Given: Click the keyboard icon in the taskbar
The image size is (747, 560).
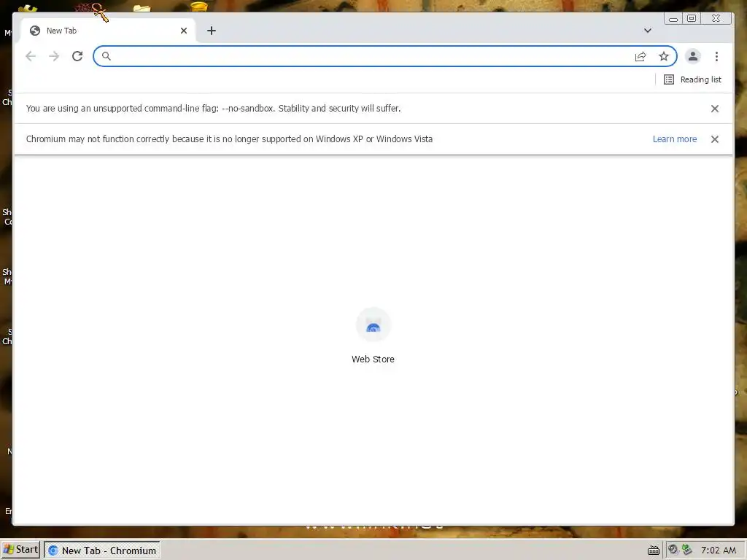Looking at the screenshot, I should click(x=654, y=551).
